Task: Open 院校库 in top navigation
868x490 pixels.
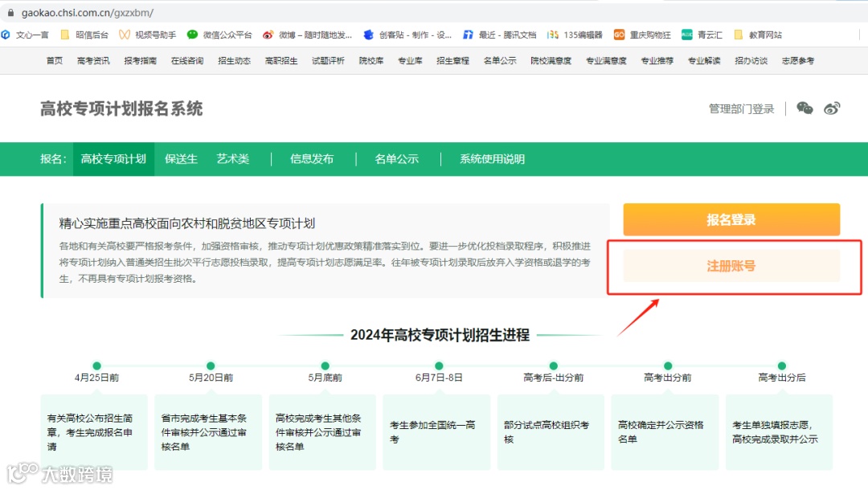Action: 371,61
